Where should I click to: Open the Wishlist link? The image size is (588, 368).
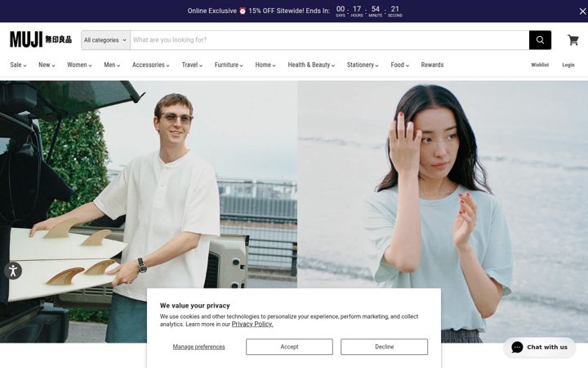click(x=540, y=65)
